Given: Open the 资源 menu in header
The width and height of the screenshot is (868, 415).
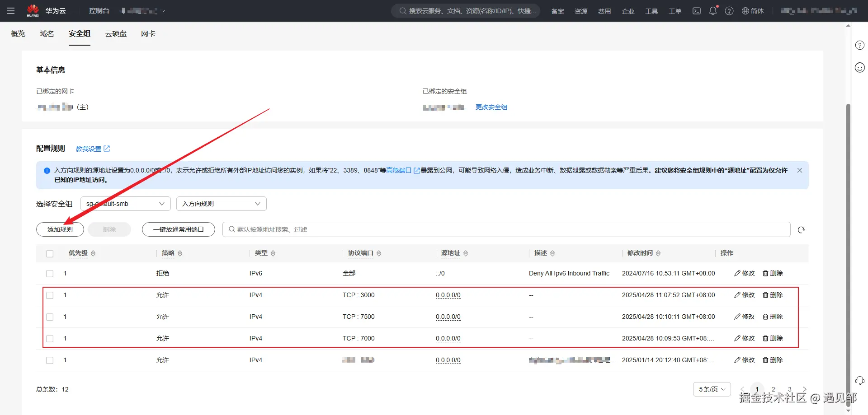Looking at the screenshot, I should (581, 11).
